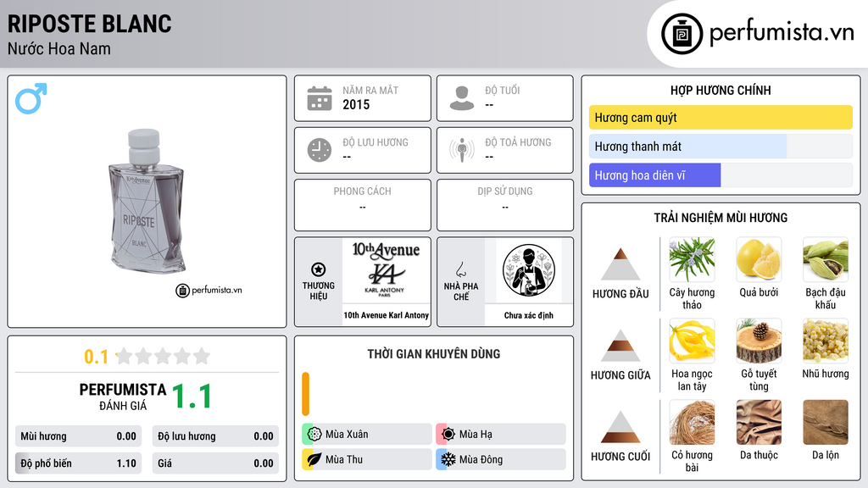Select the Bạch đậu khấu note image
Viewport: 868px width, 488px height.
(826, 259)
